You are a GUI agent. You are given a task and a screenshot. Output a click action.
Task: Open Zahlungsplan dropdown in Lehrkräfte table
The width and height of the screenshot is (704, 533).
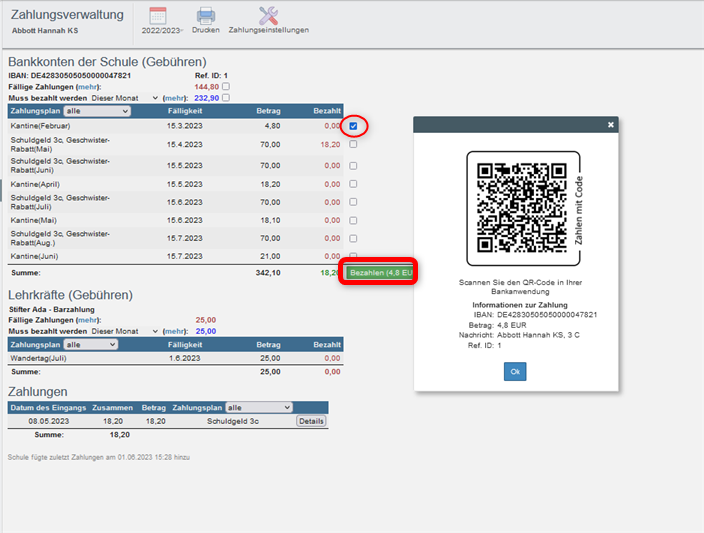point(91,344)
